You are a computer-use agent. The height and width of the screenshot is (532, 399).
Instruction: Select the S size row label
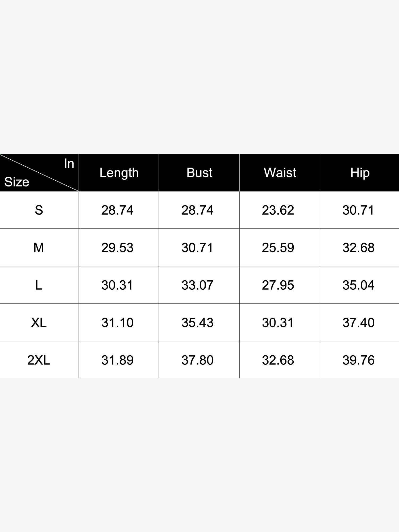tap(39, 210)
